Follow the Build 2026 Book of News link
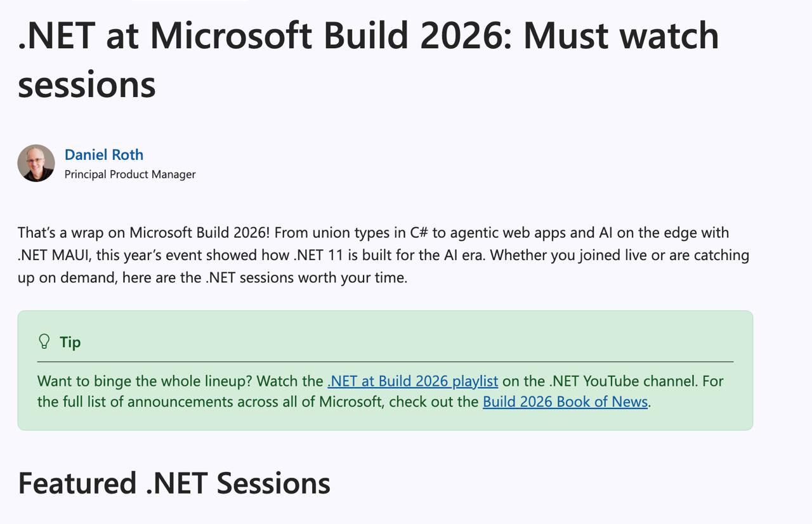Viewport: 812px width, 524px height. coord(565,402)
